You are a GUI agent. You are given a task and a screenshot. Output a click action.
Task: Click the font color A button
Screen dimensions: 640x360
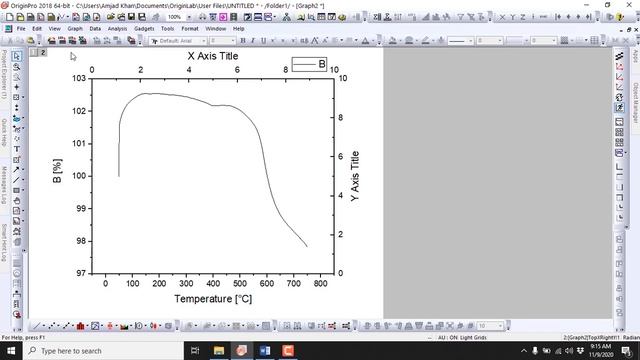365,40
